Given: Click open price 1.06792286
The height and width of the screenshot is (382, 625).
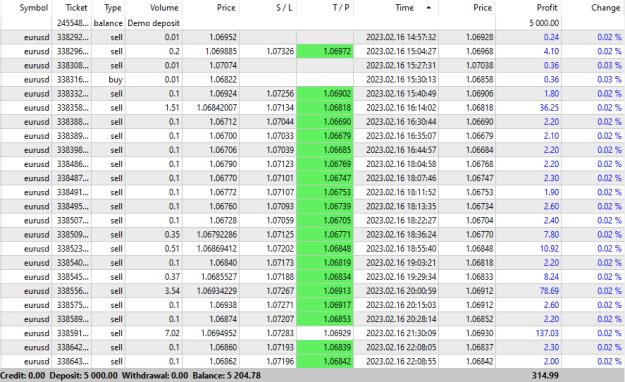Looking at the screenshot, I should pyautogui.click(x=216, y=234).
